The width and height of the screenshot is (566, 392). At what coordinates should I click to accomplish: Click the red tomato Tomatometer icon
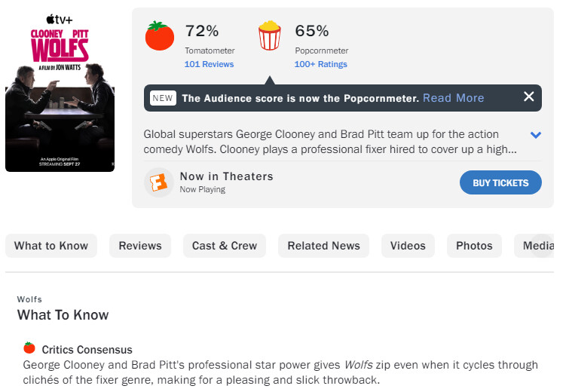click(x=159, y=36)
